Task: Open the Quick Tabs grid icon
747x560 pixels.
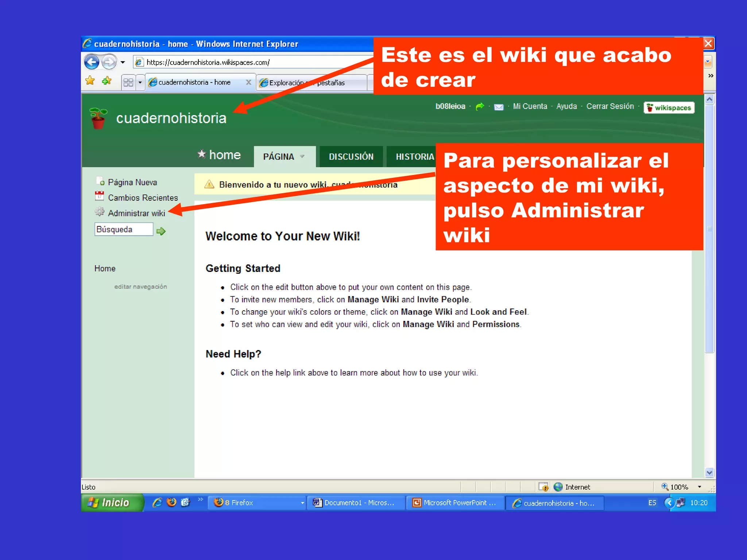Action: click(128, 82)
